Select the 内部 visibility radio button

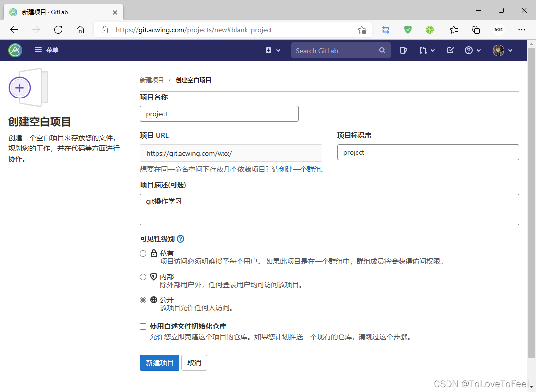[143, 277]
